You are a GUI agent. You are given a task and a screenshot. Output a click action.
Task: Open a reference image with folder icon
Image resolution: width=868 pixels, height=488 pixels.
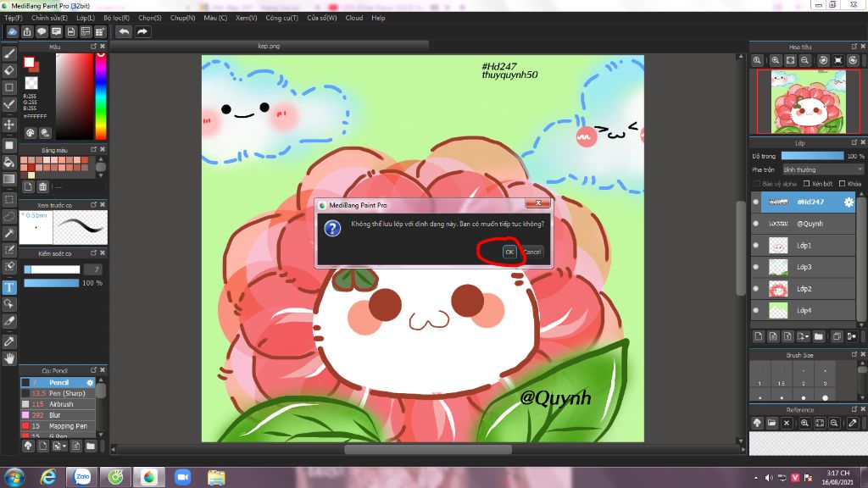[x=771, y=424]
